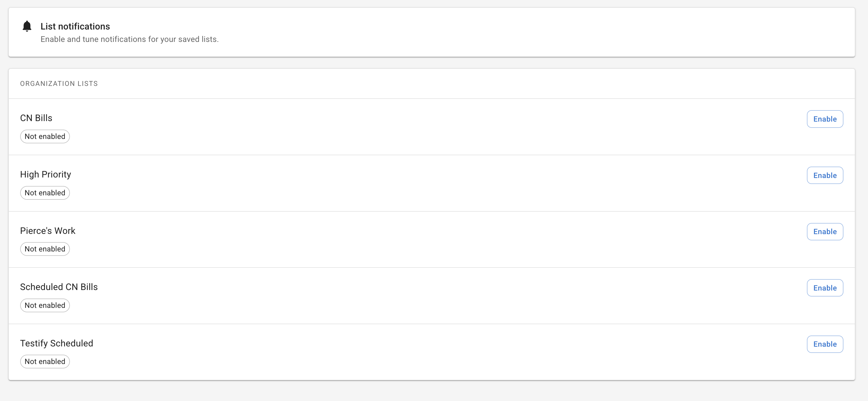Click Not enabled badge under High Priority

point(45,193)
